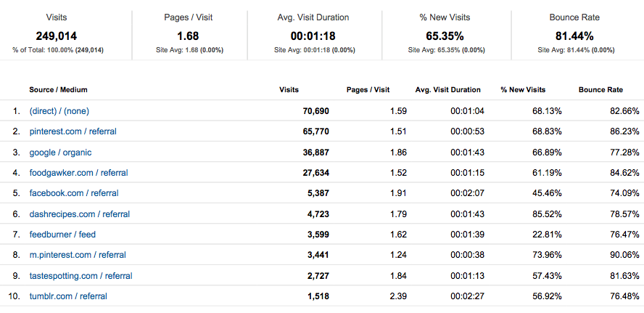Sort by the Visits column header

(289, 90)
